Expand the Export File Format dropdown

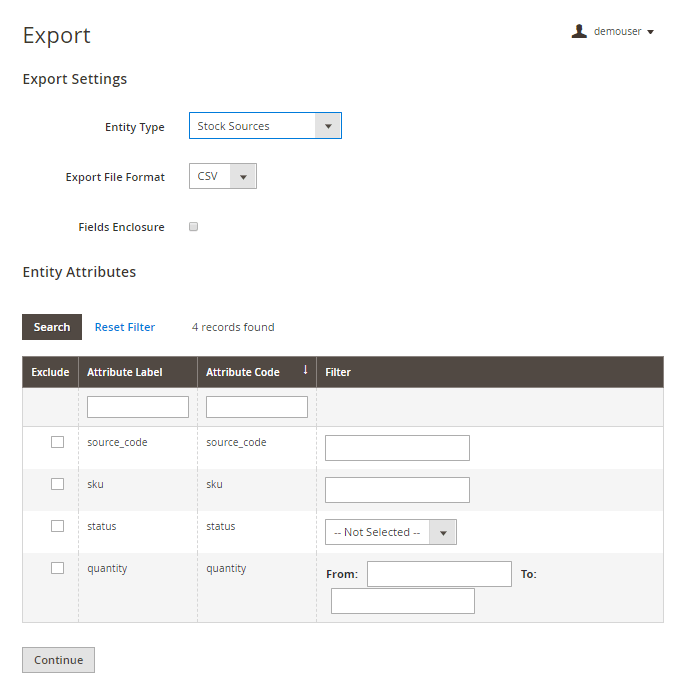[223, 176]
